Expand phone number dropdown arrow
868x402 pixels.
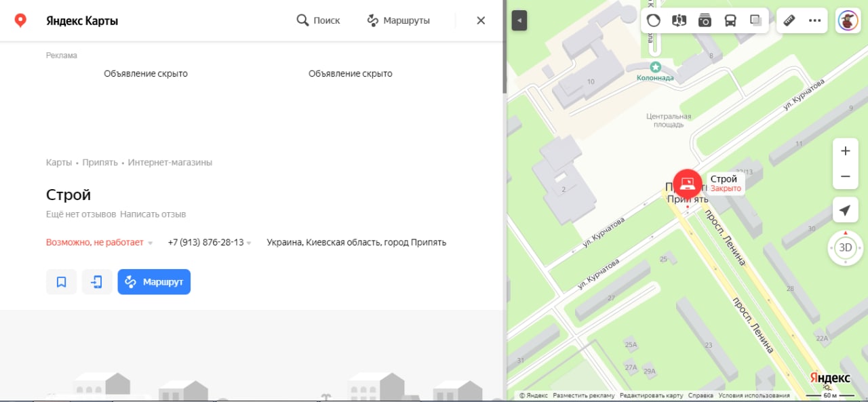coord(249,243)
